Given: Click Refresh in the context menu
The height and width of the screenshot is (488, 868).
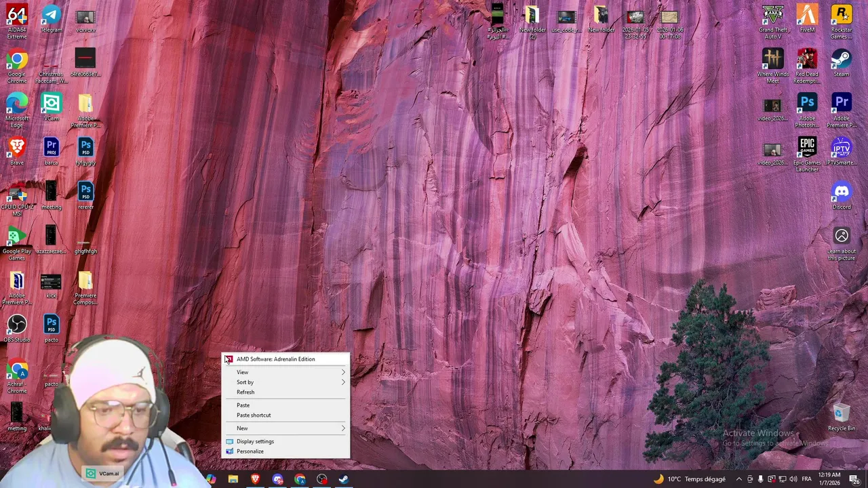Looking at the screenshot, I should 285,392.
